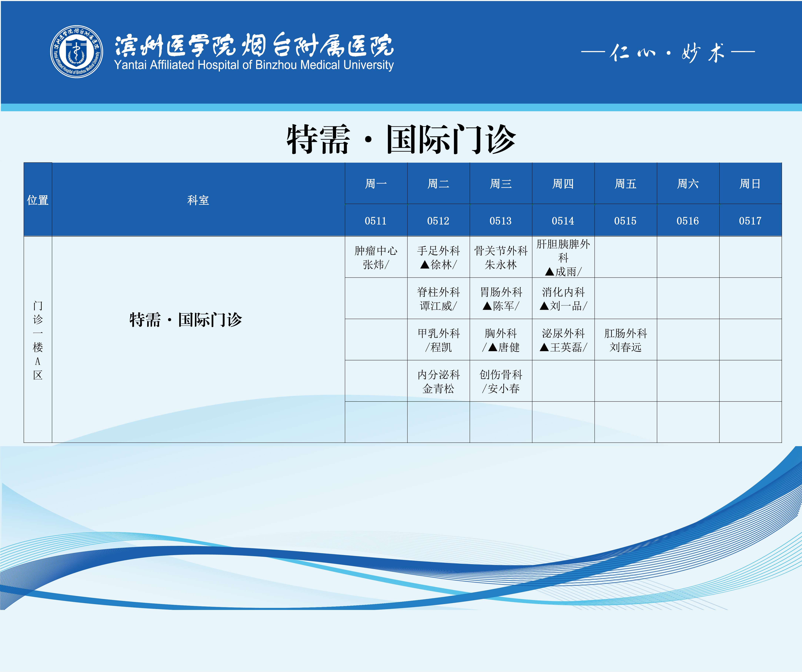Image resolution: width=802 pixels, height=672 pixels.
Task: Click the 手足外科 徐林 cell
Action: [x=438, y=258]
